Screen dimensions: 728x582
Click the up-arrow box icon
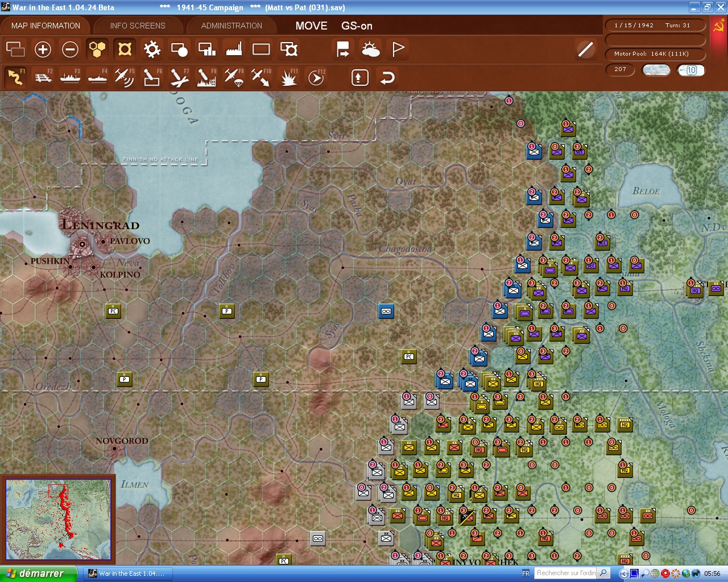pyautogui.click(x=359, y=77)
